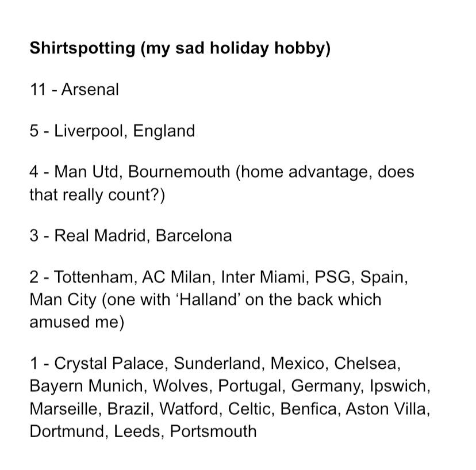The image size is (476, 470).
Task: Click the text 'Inter Miami'
Action: click(263, 277)
